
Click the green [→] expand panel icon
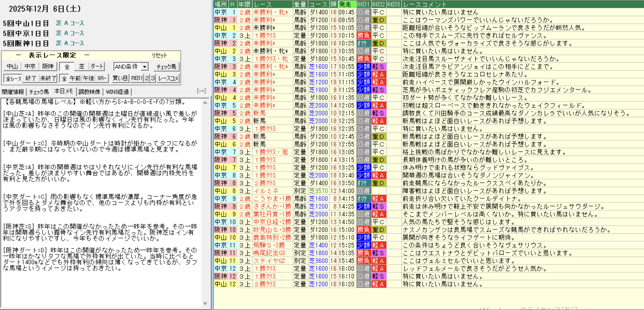(201, 91)
